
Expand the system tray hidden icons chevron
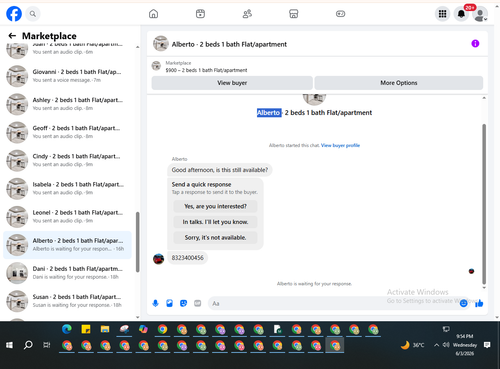pyautogui.click(x=436, y=345)
